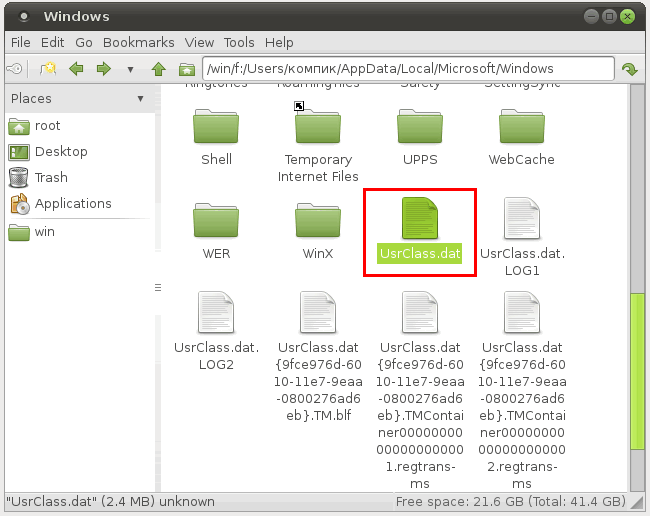Select the TMContainer ...1.regtrans-ms file icon
The height and width of the screenshot is (516, 650).
[420, 312]
